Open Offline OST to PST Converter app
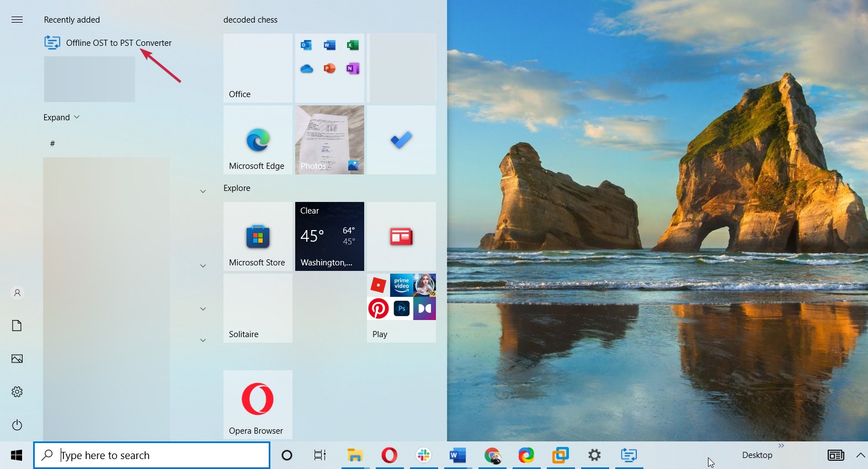The image size is (868, 469). tap(108, 42)
